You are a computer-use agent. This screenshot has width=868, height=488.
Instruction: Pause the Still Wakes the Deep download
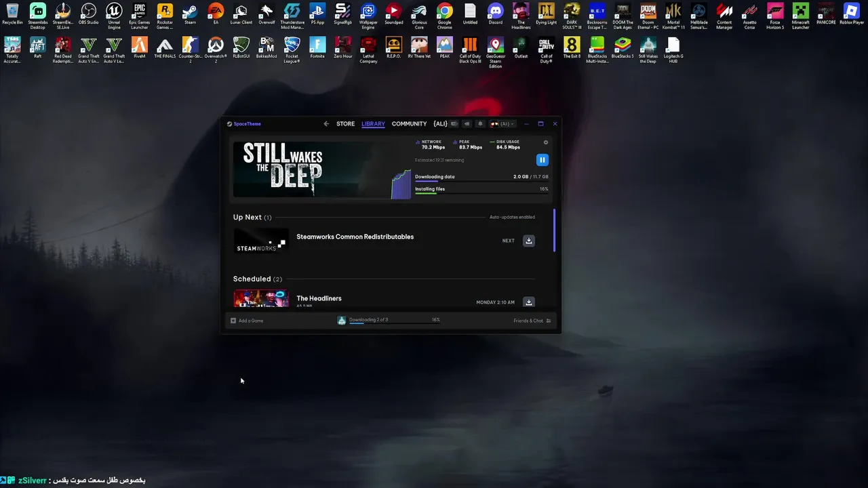tap(542, 160)
